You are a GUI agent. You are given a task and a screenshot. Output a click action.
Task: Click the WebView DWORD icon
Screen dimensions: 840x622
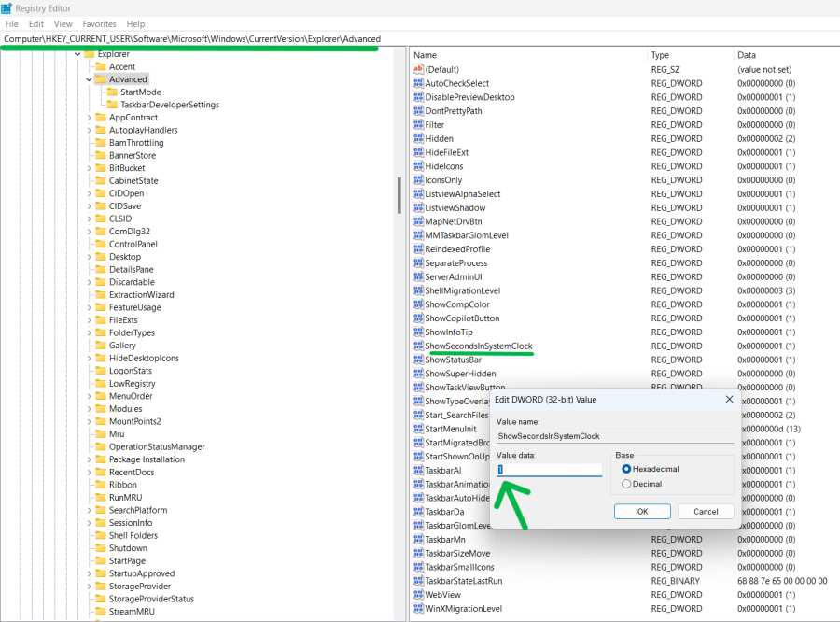418,595
